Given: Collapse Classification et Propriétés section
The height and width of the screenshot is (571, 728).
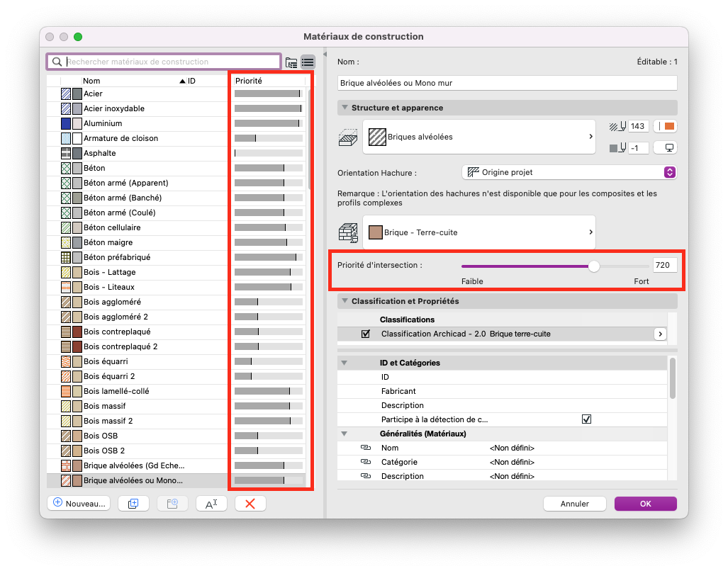Looking at the screenshot, I should click(345, 301).
